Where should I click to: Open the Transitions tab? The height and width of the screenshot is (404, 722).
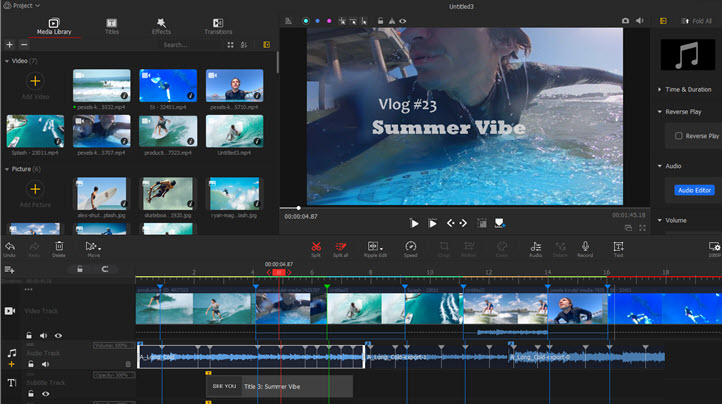[x=218, y=27]
